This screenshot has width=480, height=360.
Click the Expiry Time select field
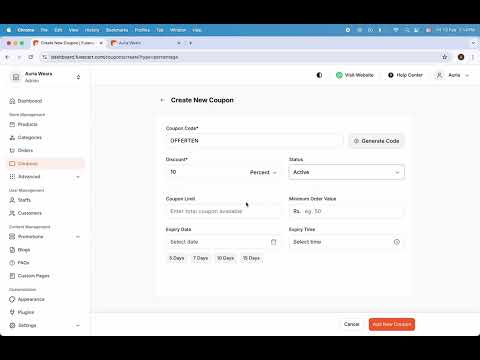346,242
